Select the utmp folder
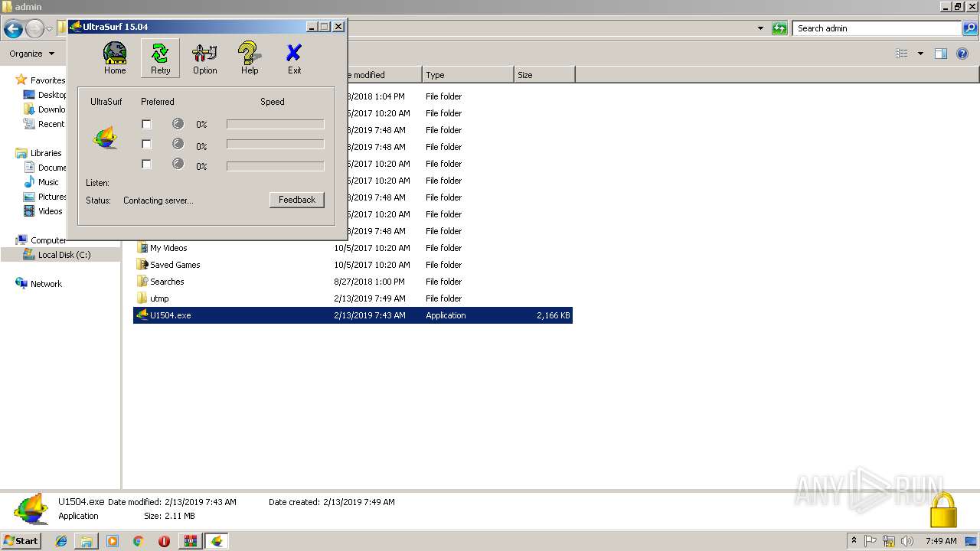 (x=159, y=298)
